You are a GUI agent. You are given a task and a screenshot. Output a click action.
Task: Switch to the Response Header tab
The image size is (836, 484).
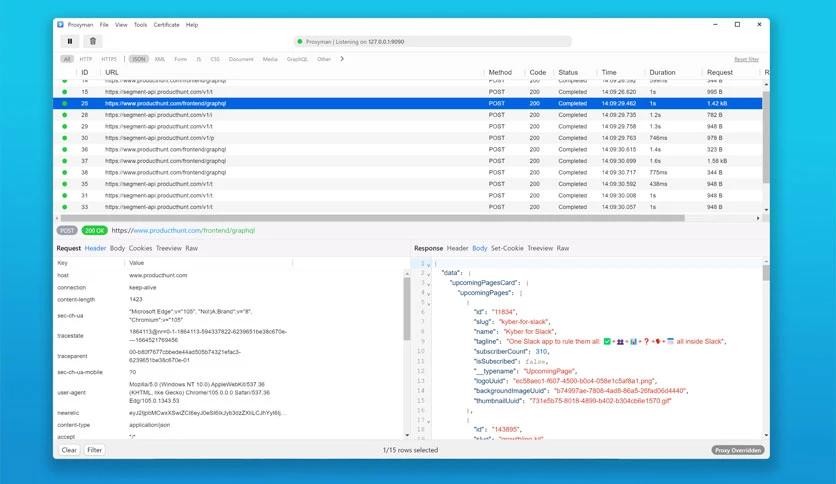click(457, 248)
